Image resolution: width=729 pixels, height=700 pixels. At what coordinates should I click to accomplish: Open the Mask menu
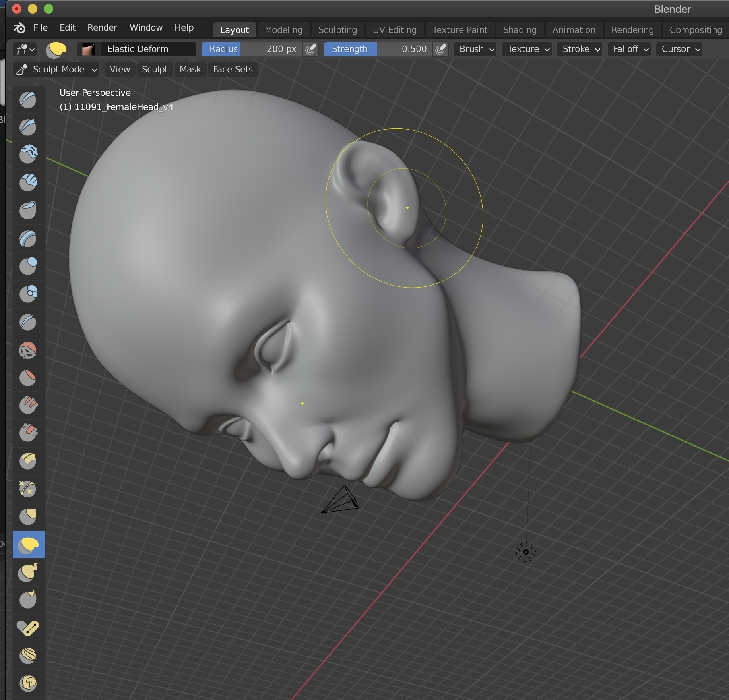pos(190,70)
